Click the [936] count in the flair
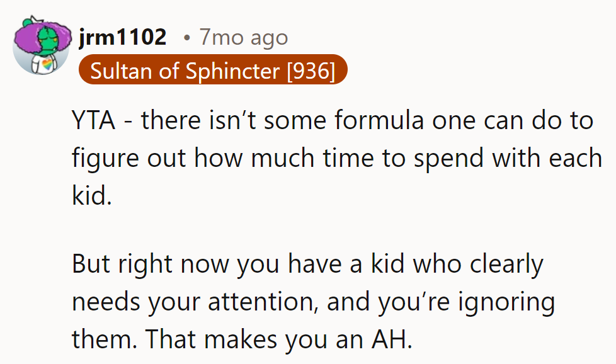Viewport: 616px width, 364px height. (310, 71)
